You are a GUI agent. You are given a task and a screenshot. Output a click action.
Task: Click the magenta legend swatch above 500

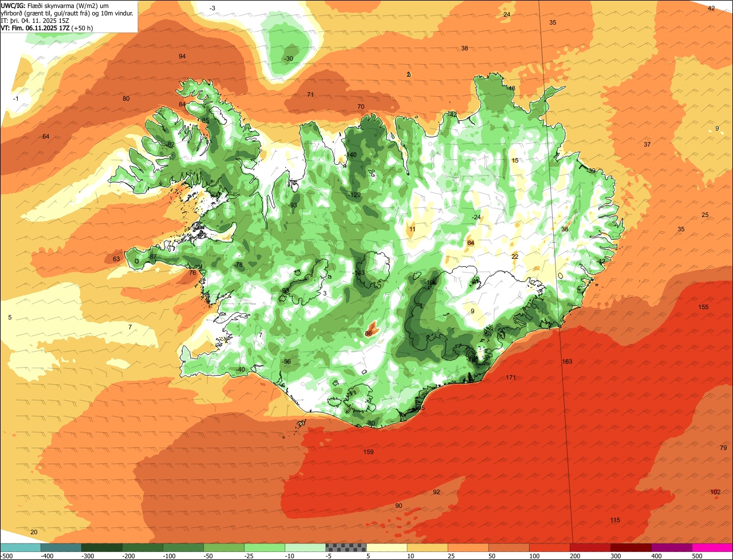coord(712,548)
